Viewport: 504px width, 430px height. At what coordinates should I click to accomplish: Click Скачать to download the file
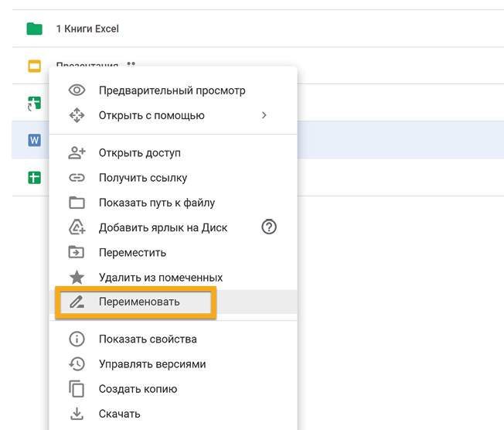coord(119,414)
